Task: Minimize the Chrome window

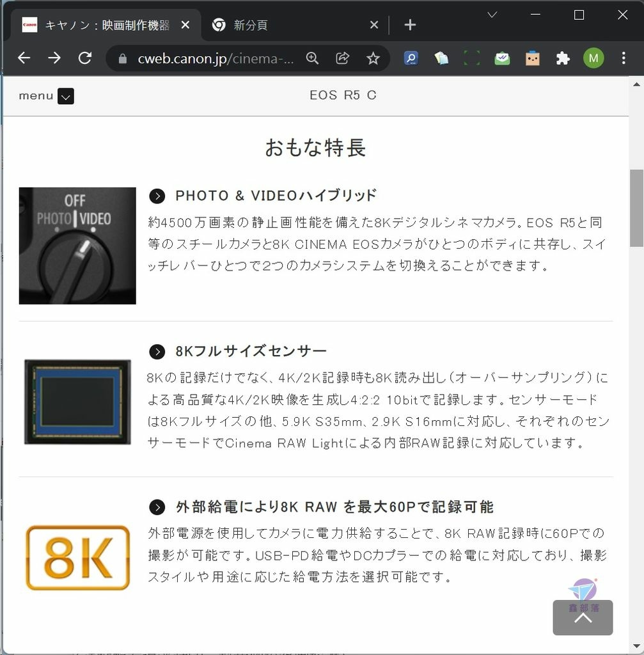Action: pos(535,15)
